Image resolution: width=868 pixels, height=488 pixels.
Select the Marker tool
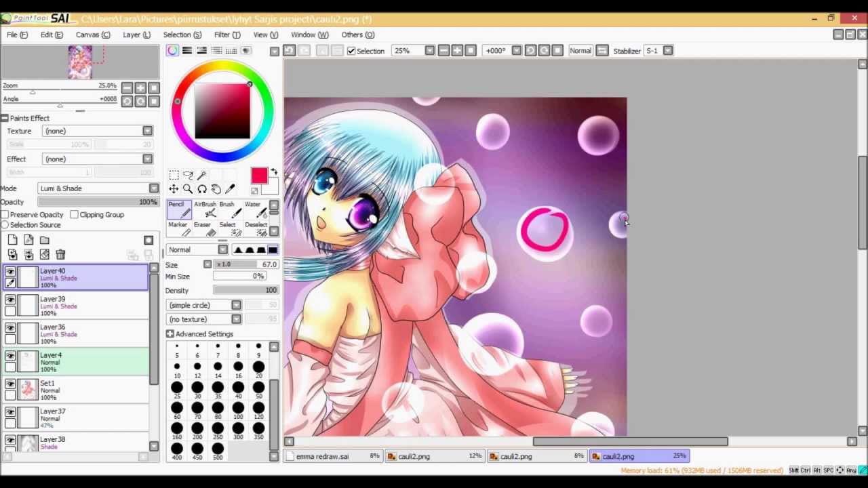[179, 229]
